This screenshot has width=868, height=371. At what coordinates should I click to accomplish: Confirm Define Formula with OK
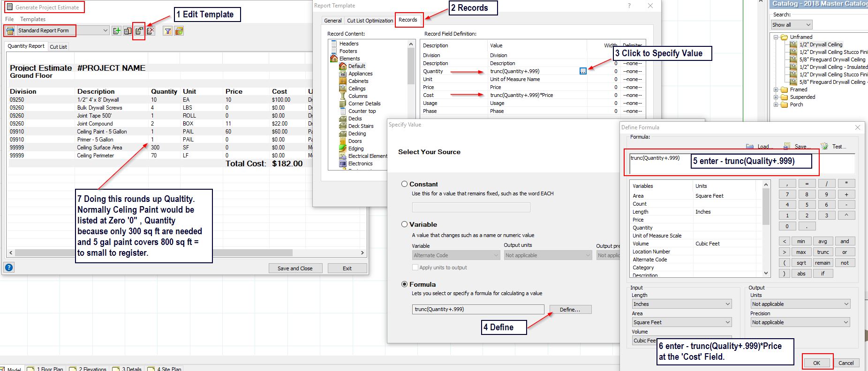coord(816,363)
